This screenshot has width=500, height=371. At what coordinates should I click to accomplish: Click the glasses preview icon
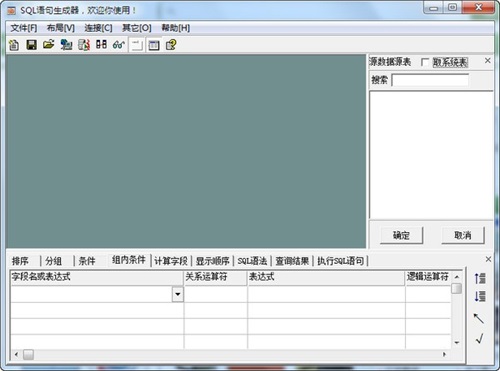pos(119,45)
